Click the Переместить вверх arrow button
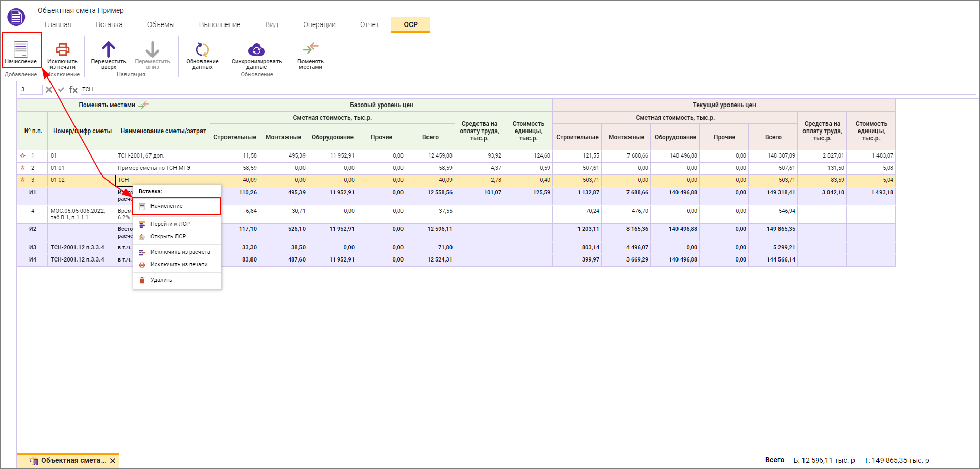Screen dimensions: 980x469 pyautogui.click(x=109, y=56)
